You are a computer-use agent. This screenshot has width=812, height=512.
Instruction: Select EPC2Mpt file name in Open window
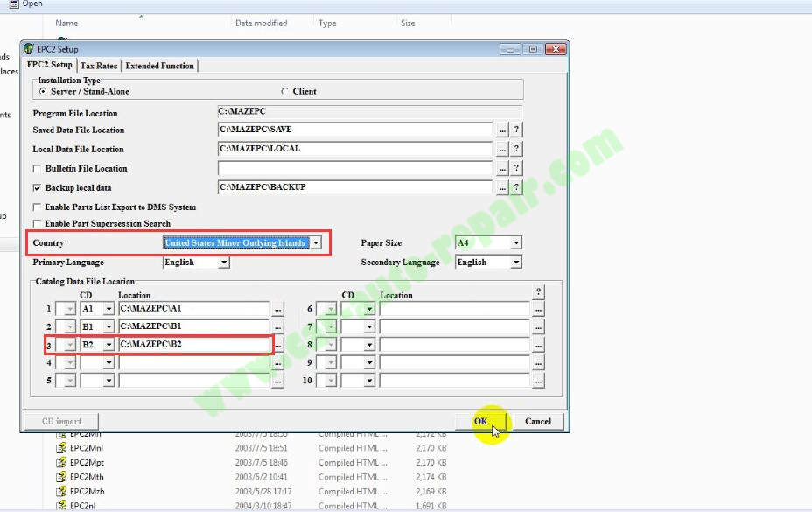pyautogui.click(x=87, y=462)
